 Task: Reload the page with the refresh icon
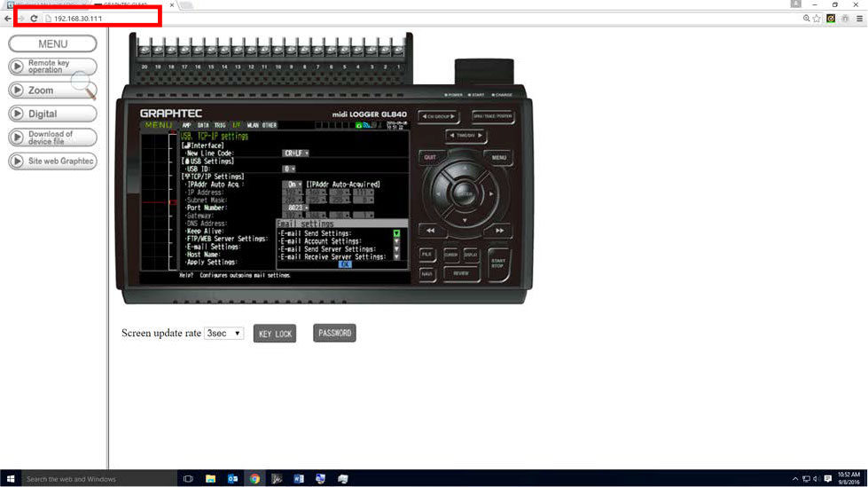34,19
